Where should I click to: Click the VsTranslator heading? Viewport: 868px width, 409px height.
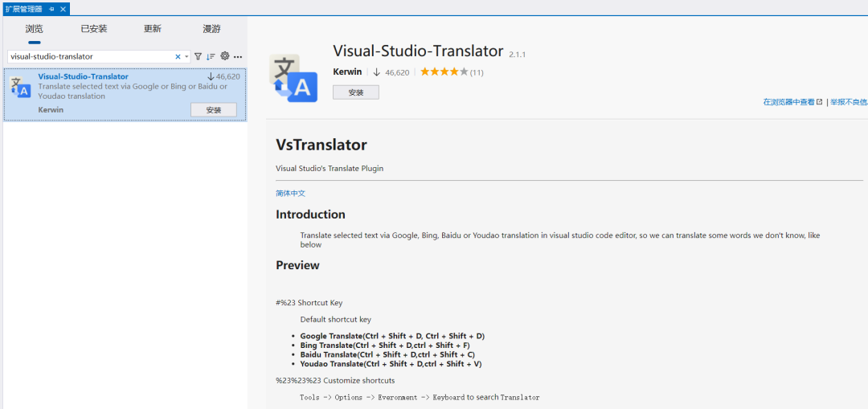(321, 145)
